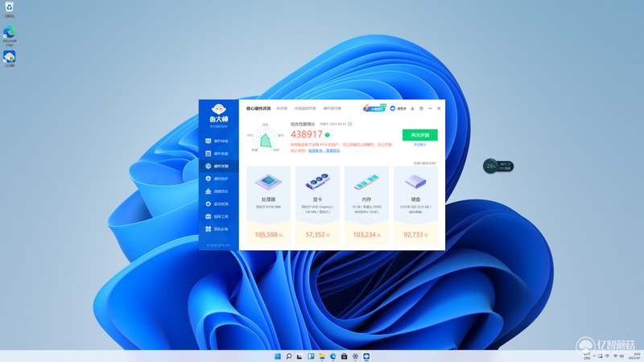Click the floating CPU temperature widget showing 25%
The width and height of the screenshot is (644, 362).
(497, 166)
